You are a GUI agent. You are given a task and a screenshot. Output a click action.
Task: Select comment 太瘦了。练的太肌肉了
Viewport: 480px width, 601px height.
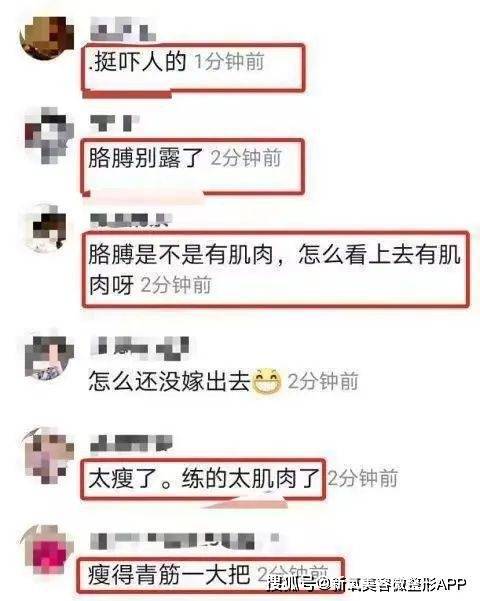click(204, 479)
